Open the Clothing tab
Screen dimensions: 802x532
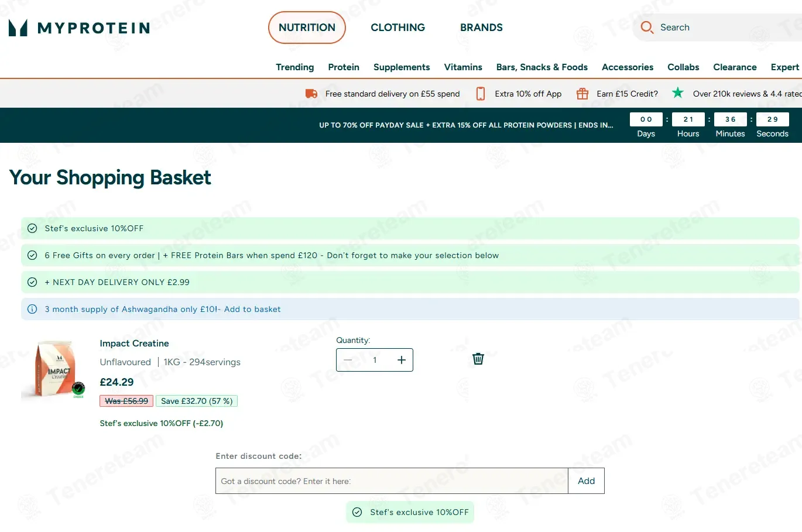398,28
